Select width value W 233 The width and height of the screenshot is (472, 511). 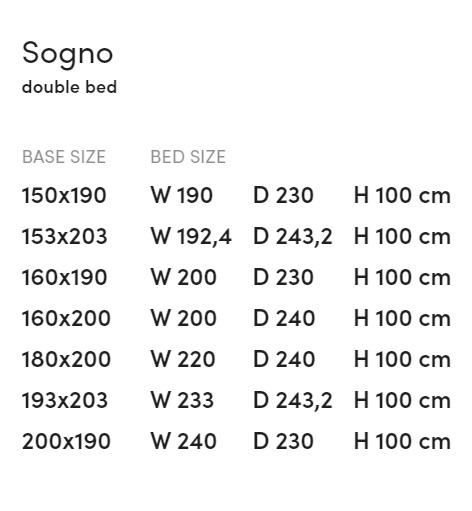click(x=182, y=400)
